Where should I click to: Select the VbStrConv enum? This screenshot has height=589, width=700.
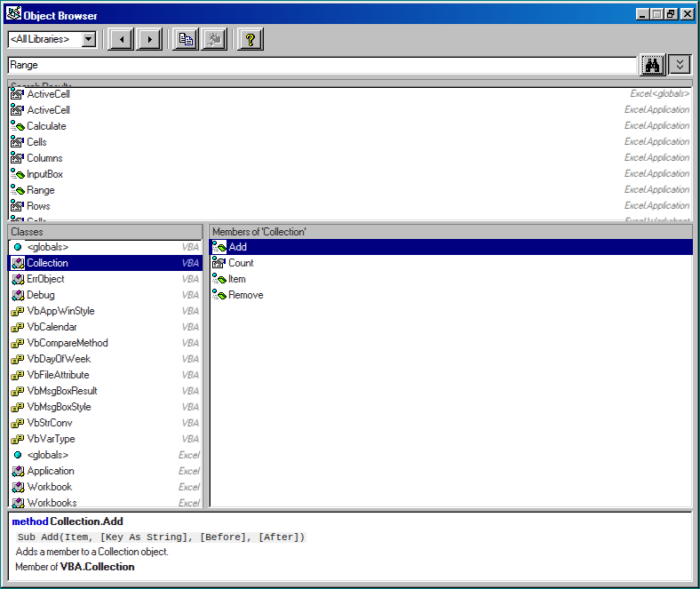[105, 423]
